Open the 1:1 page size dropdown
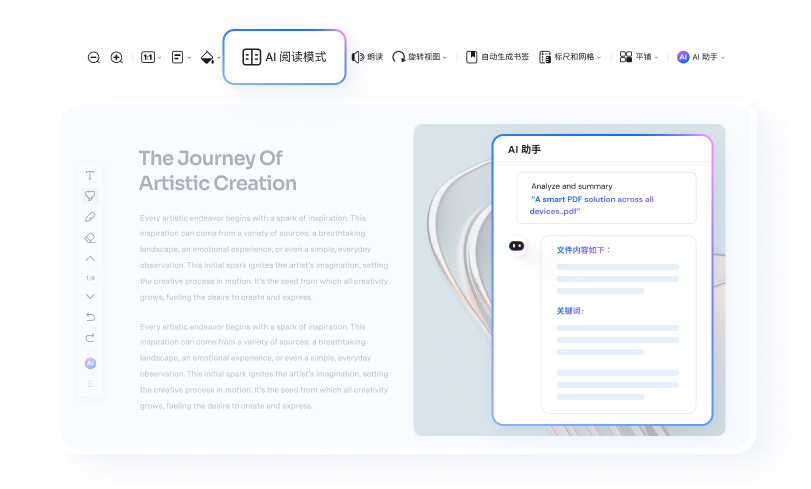811x489 pixels. (x=150, y=58)
